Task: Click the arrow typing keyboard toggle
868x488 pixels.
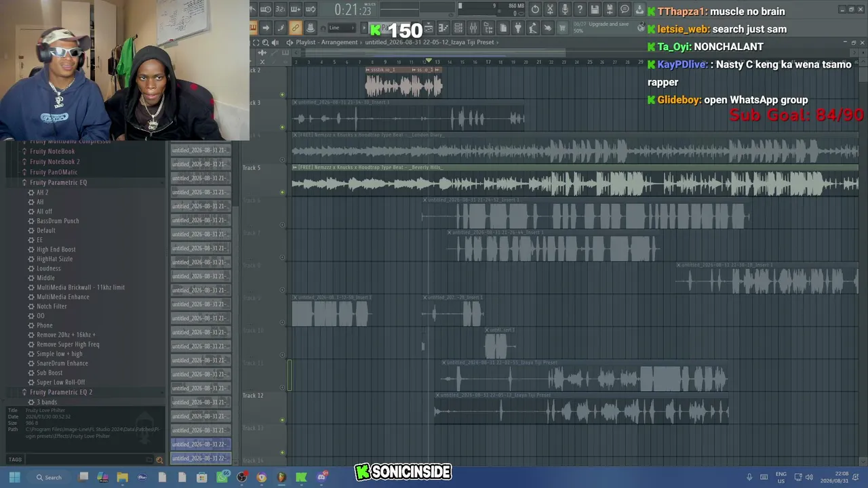Action: point(265,28)
